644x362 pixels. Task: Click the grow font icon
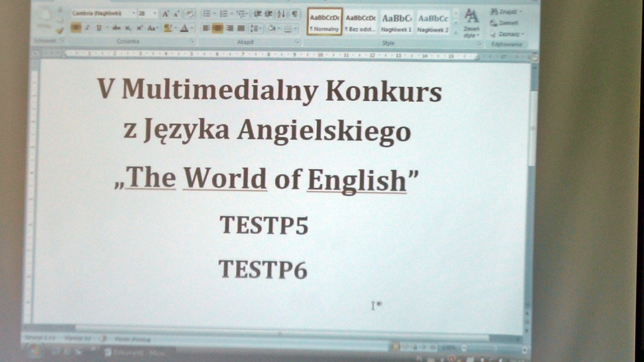[x=165, y=13]
